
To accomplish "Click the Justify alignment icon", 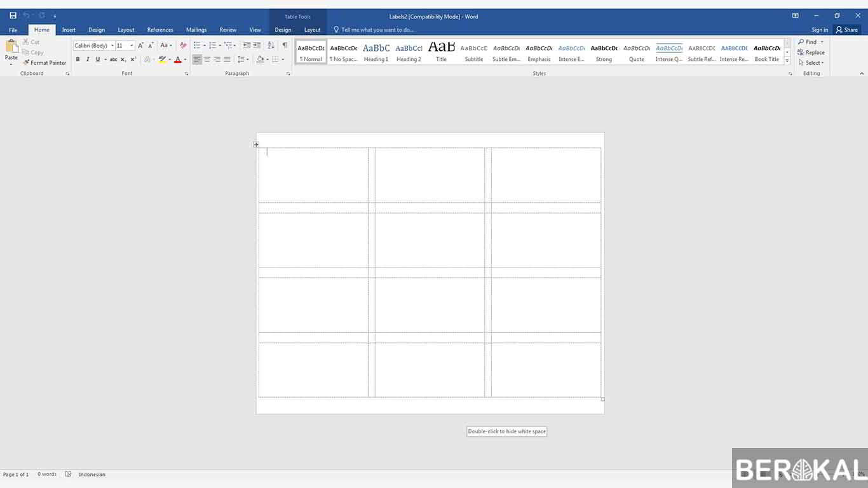I will click(x=227, y=60).
